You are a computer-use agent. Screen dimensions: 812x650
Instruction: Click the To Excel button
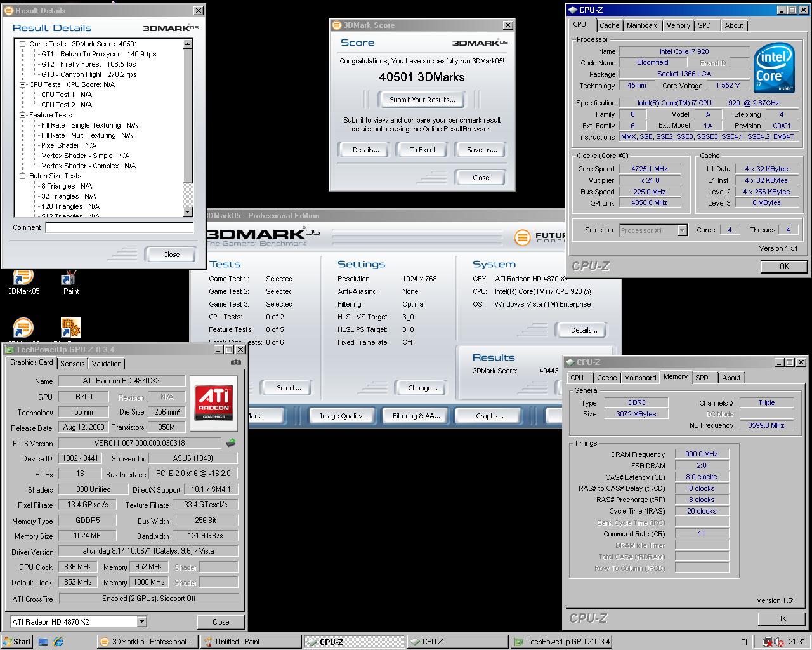point(422,150)
